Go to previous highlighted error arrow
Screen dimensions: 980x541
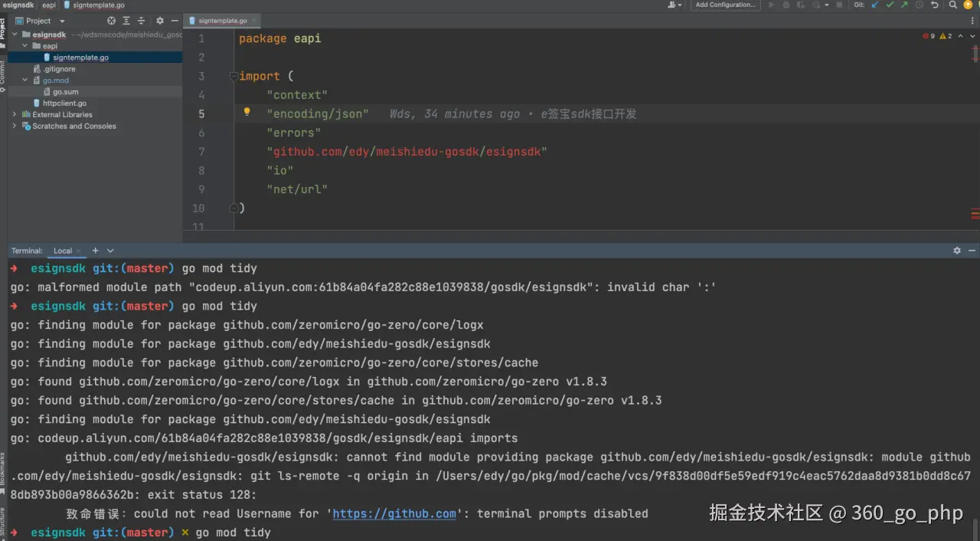pyautogui.click(x=960, y=36)
